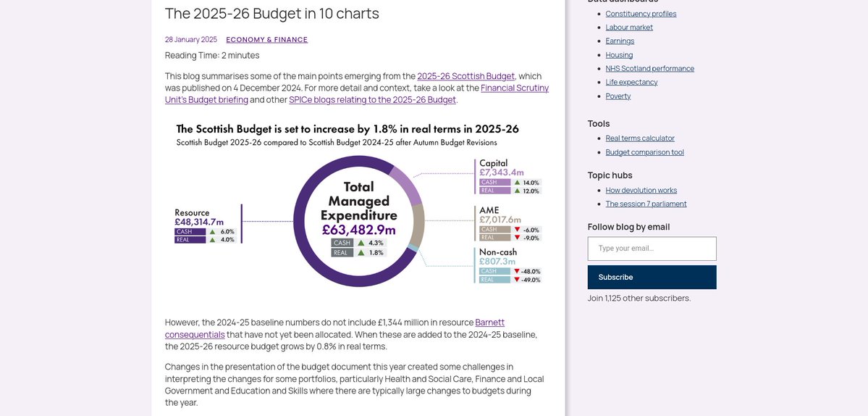Click the post title 'The 2025-26 Budget in 10 charts'
The image size is (868, 416).
click(x=271, y=14)
